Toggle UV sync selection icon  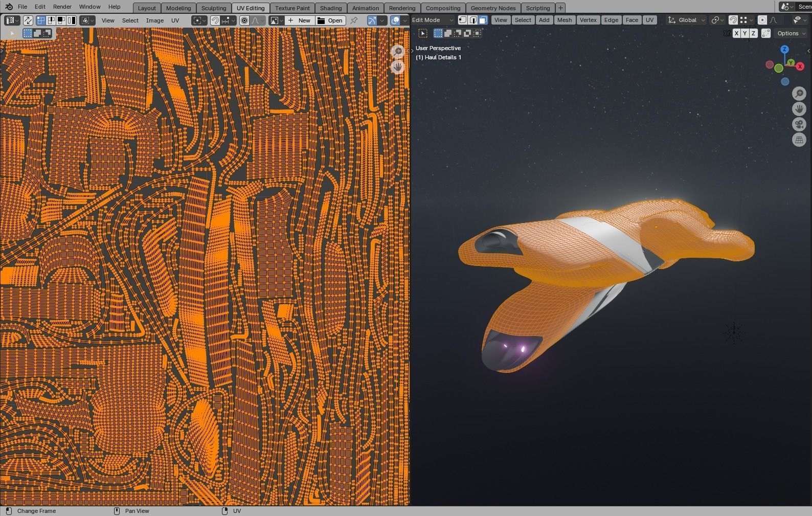[x=28, y=20]
